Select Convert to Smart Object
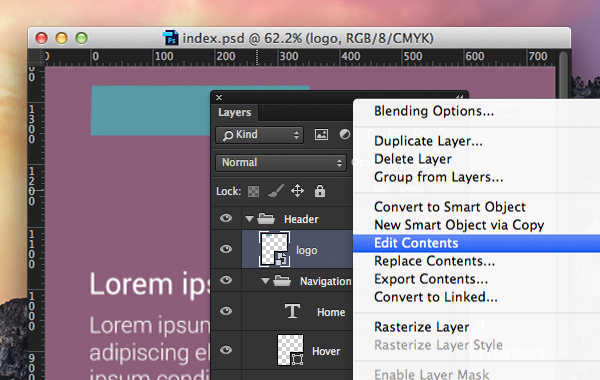This screenshot has height=380, width=600. tap(450, 207)
